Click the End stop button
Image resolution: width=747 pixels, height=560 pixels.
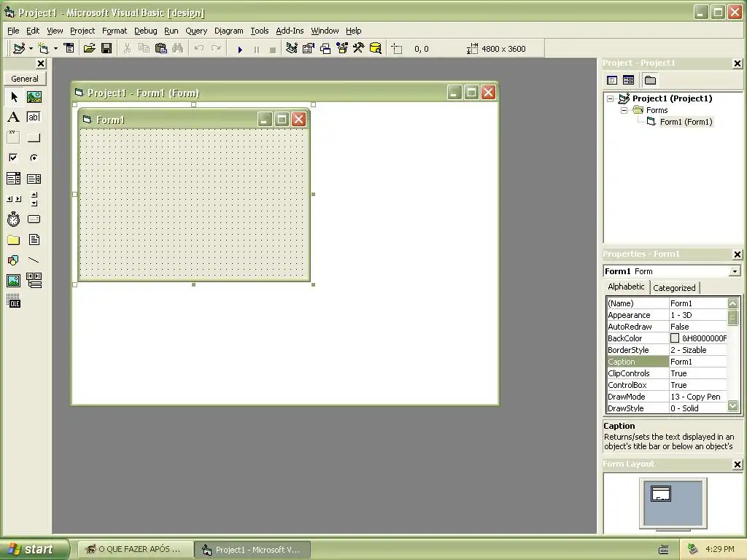273,49
